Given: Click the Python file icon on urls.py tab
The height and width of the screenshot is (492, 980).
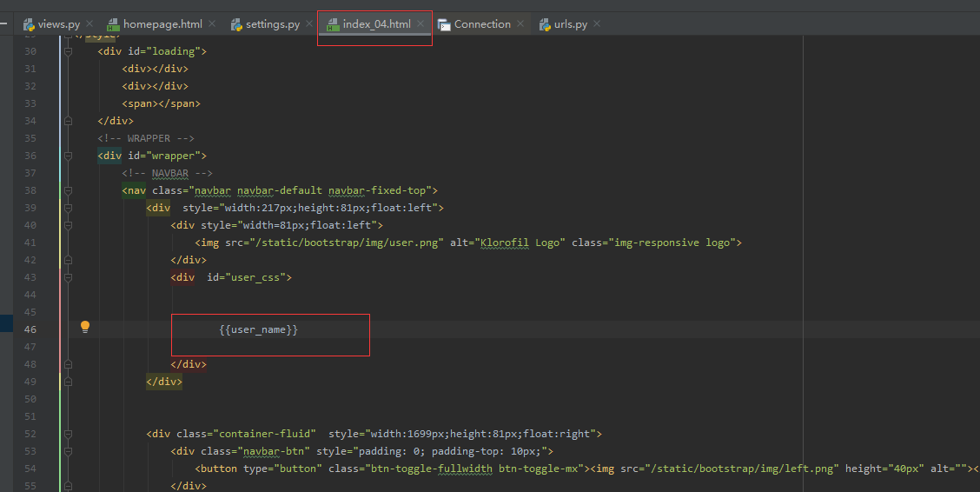Looking at the screenshot, I should 545,24.
